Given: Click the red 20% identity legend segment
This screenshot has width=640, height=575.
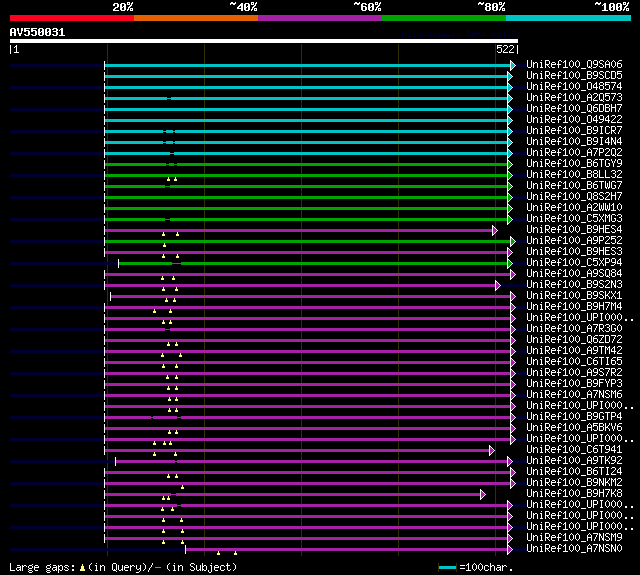Looking at the screenshot, I should point(72,18).
